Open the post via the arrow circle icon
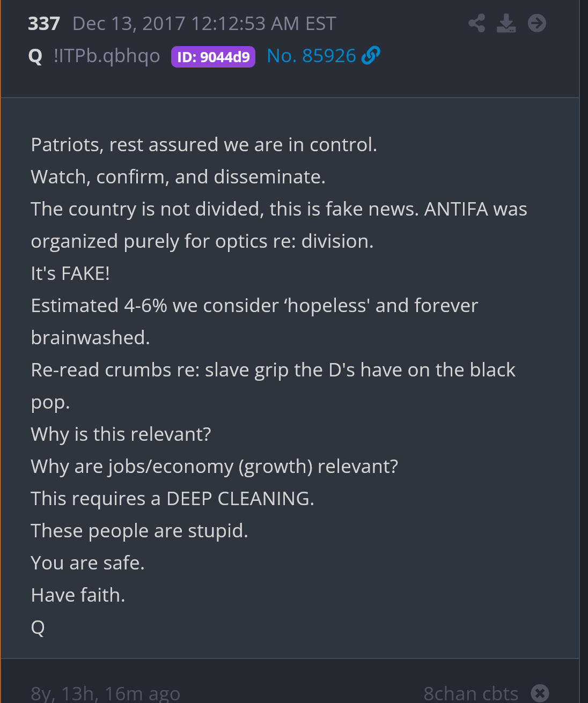The height and width of the screenshot is (703, 588). pyautogui.click(x=536, y=23)
